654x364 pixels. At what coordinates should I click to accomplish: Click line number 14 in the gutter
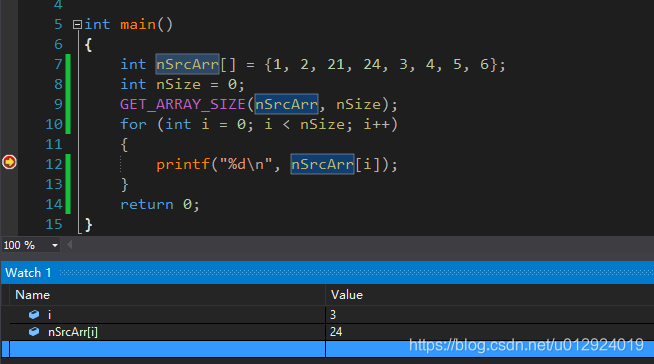pyautogui.click(x=54, y=204)
